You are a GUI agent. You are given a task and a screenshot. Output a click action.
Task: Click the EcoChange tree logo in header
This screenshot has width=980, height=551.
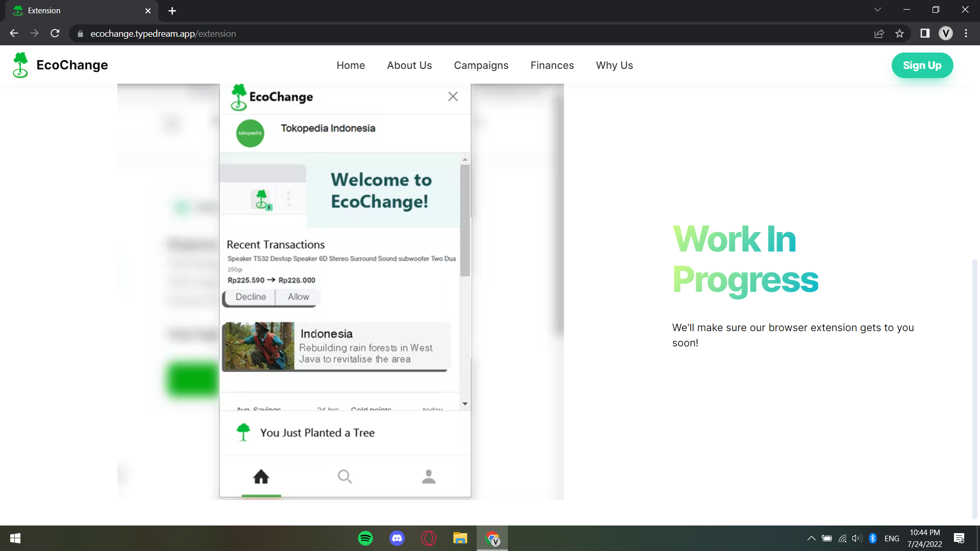click(20, 65)
